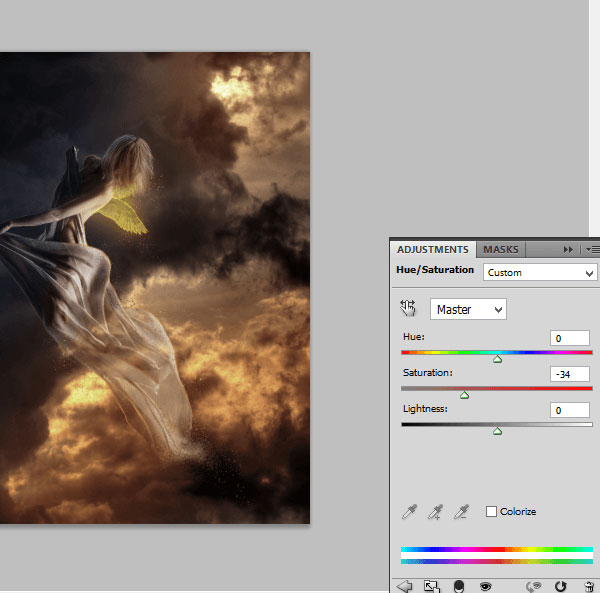Reset the adjustment to defaults

click(560, 586)
